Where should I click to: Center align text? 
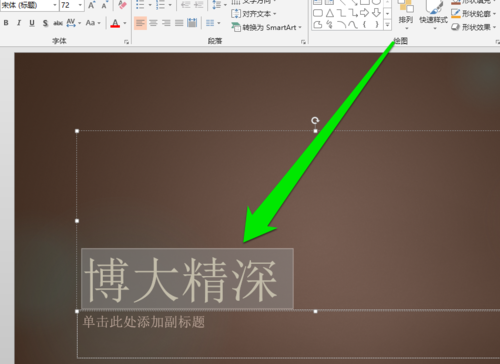[153, 23]
